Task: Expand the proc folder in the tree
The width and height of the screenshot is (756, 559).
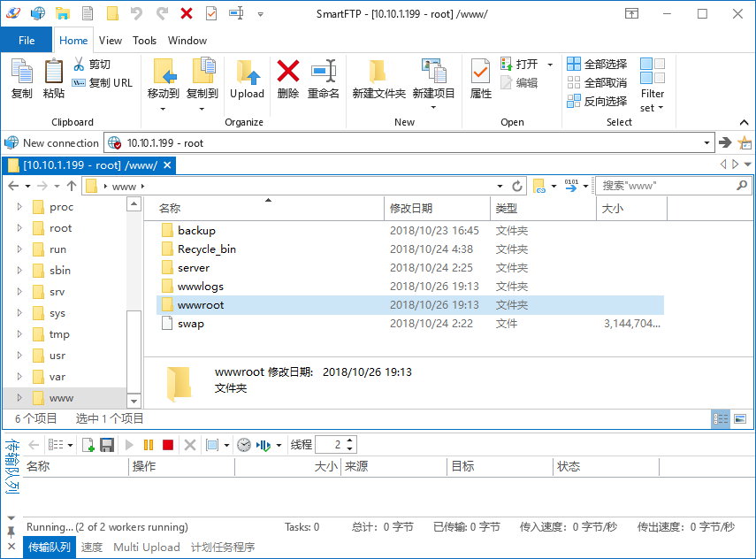Action: point(19,207)
